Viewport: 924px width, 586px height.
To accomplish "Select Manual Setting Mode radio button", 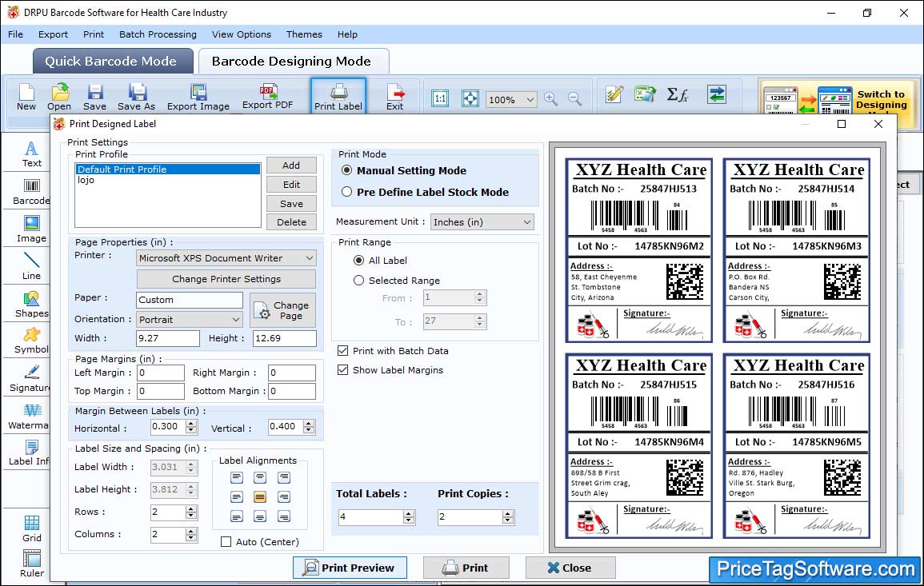I will coord(347,170).
